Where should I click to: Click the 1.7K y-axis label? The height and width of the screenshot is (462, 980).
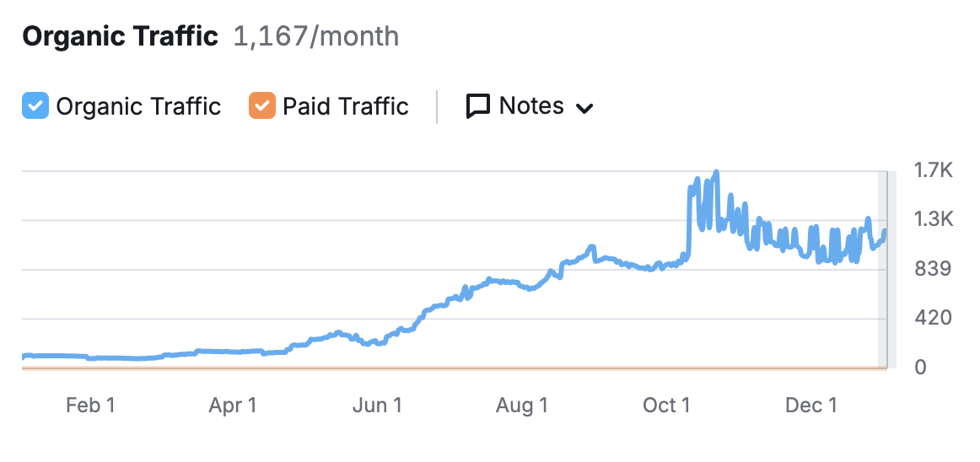point(933,171)
